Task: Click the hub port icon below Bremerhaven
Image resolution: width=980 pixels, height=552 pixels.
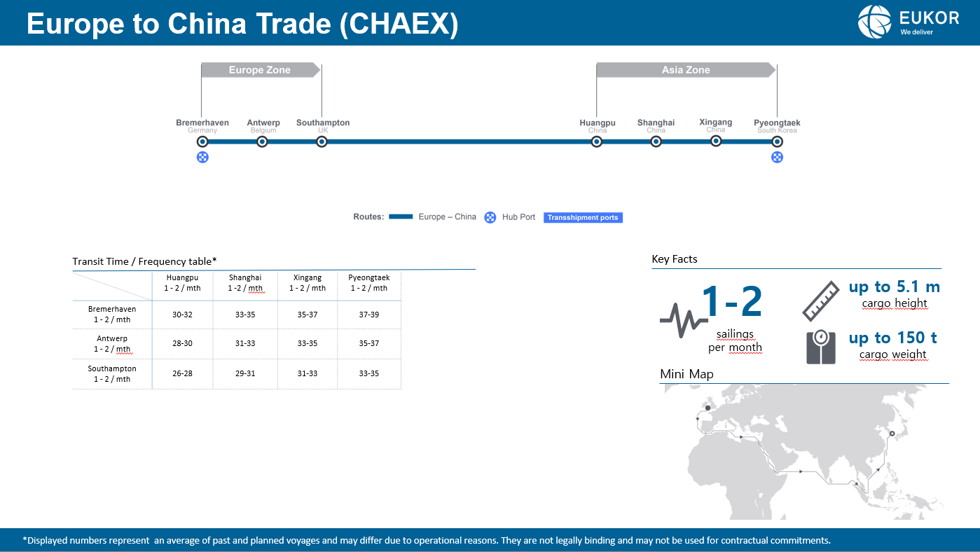Action: (202, 157)
